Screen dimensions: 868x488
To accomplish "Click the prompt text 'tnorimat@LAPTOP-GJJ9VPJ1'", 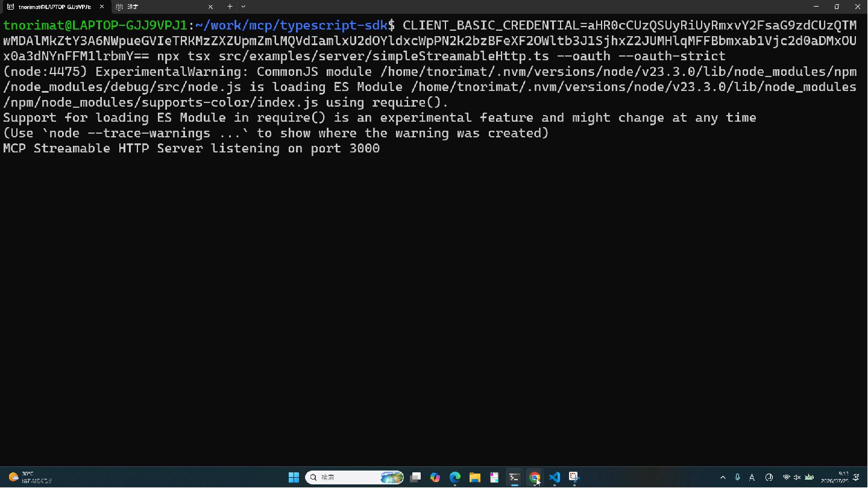I will pos(95,25).
